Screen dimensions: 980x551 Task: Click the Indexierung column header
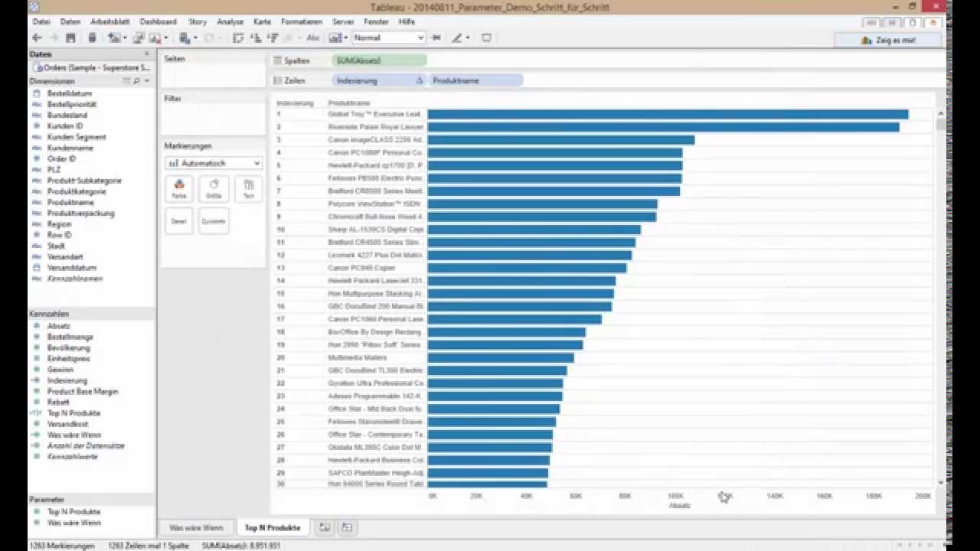click(x=295, y=103)
